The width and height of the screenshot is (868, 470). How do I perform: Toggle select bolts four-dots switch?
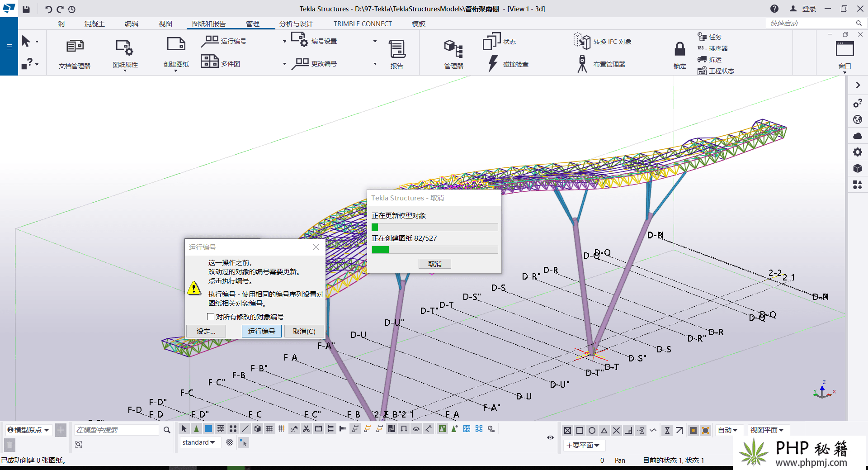click(233, 429)
